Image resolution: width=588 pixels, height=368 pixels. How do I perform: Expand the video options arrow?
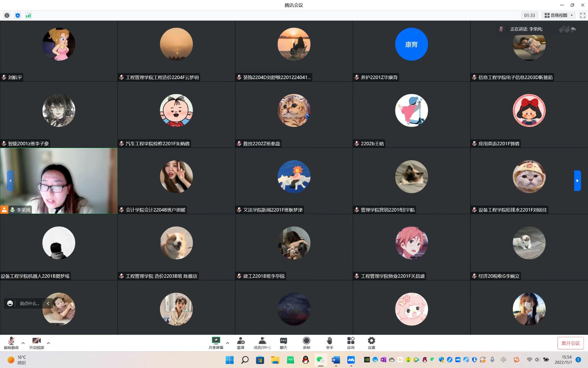coord(48,343)
